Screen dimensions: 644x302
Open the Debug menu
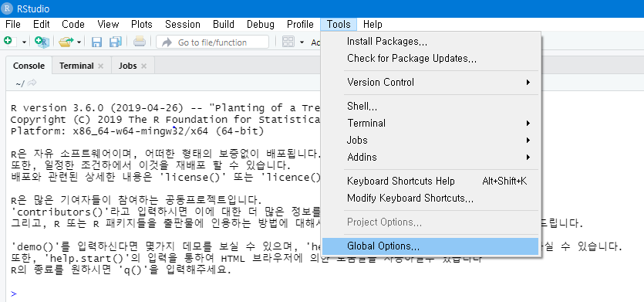(261, 24)
